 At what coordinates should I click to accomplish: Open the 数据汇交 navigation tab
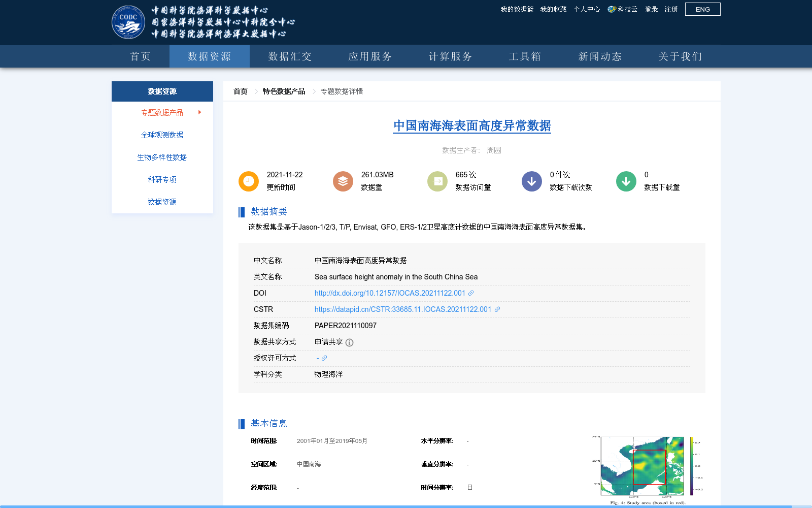tap(290, 56)
